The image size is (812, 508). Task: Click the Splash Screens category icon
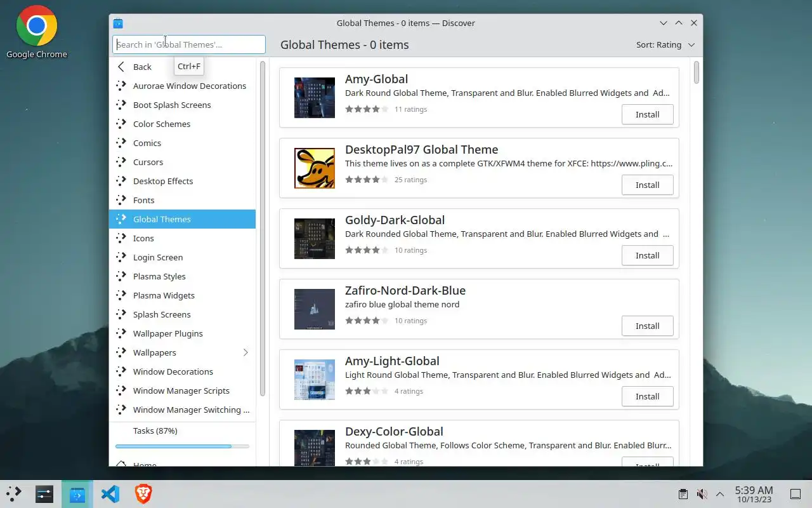[121, 314]
